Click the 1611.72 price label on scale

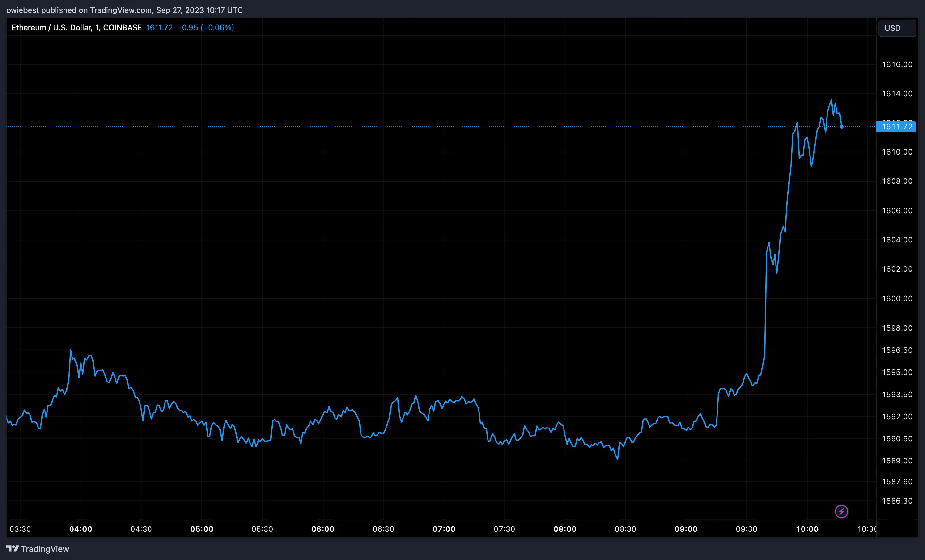896,126
